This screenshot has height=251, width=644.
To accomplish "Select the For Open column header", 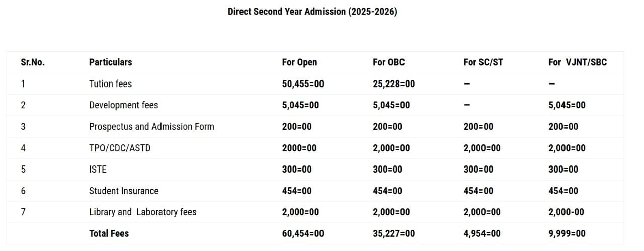I will click(x=299, y=62).
